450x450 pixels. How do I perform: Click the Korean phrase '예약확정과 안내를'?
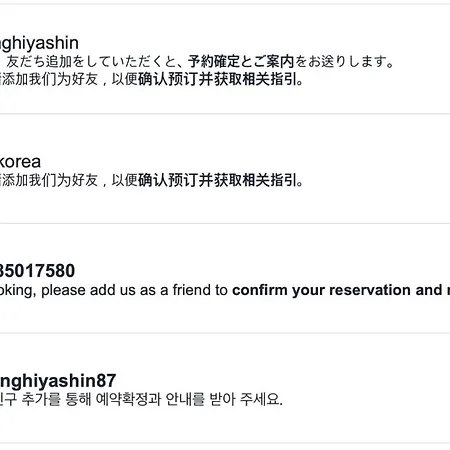(x=150, y=399)
